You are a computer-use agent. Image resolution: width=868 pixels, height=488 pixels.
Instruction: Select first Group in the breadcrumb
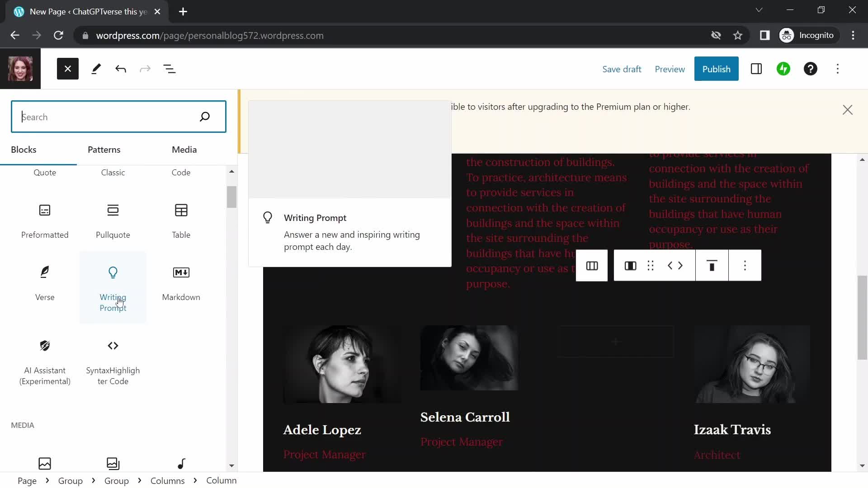coord(71,481)
